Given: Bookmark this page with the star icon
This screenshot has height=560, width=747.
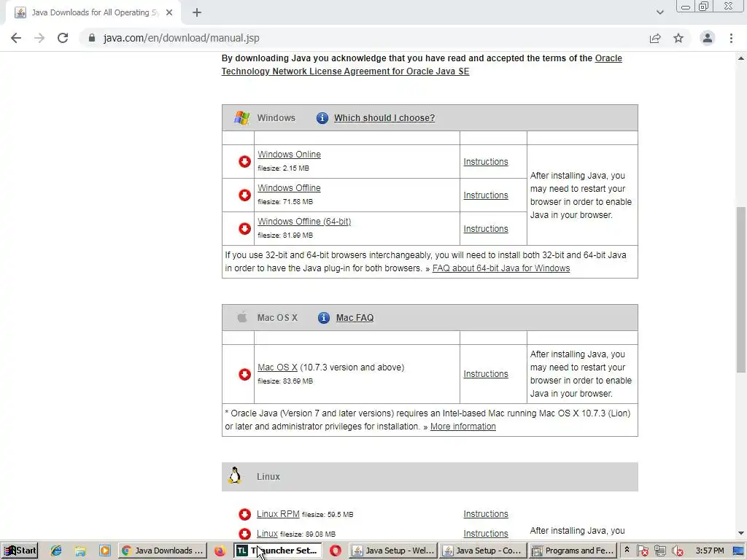Looking at the screenshot, I should 678,38.
